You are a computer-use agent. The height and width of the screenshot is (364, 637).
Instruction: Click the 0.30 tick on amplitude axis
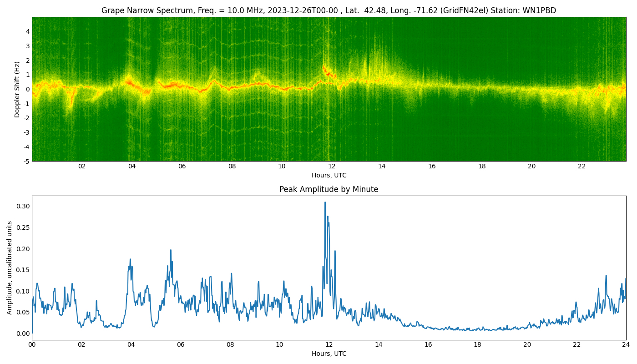point(22,206)
